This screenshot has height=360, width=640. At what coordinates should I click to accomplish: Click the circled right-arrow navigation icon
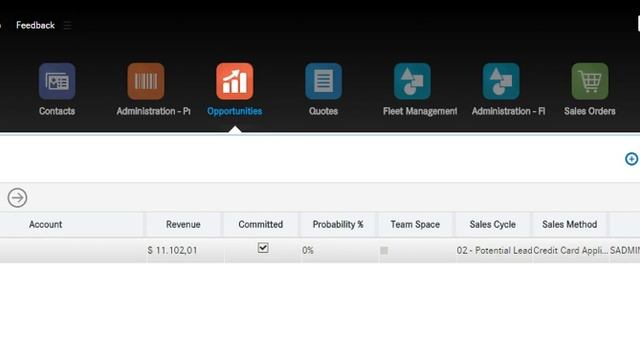point(17,198)
